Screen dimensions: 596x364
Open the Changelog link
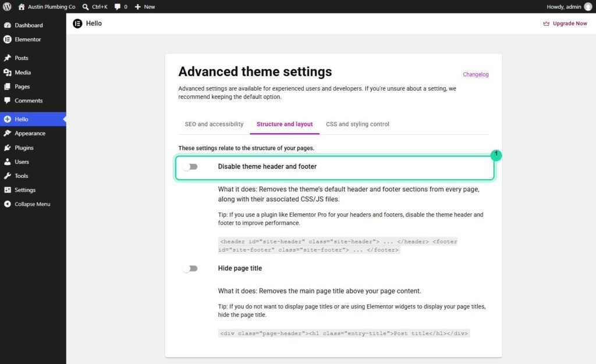[x=476, y=74]
